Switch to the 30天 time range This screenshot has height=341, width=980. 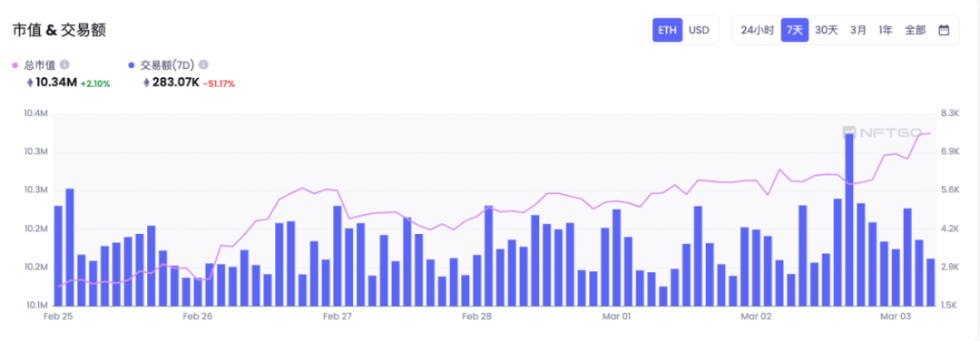coord(827,30)
